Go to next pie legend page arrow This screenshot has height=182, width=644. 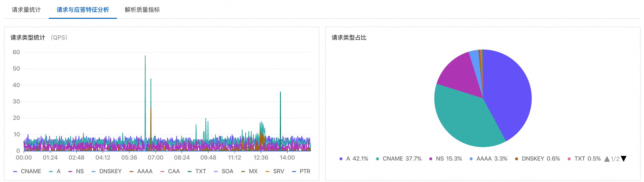point(624,159)
